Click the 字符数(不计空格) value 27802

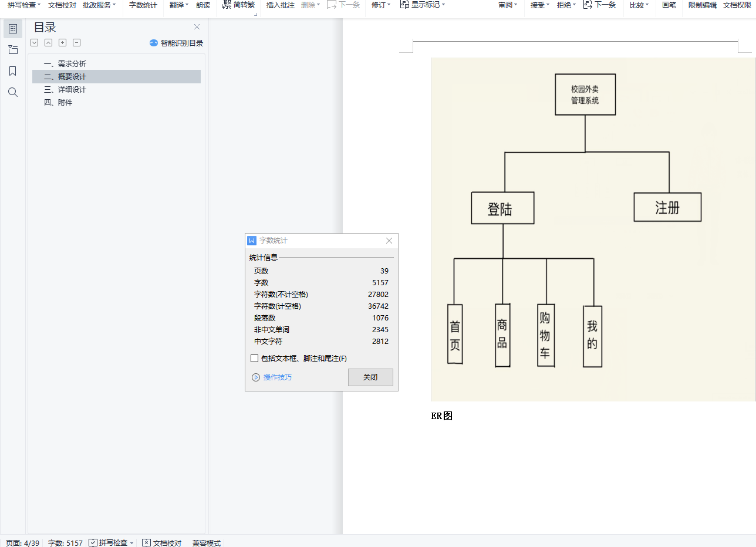[378, 295]
